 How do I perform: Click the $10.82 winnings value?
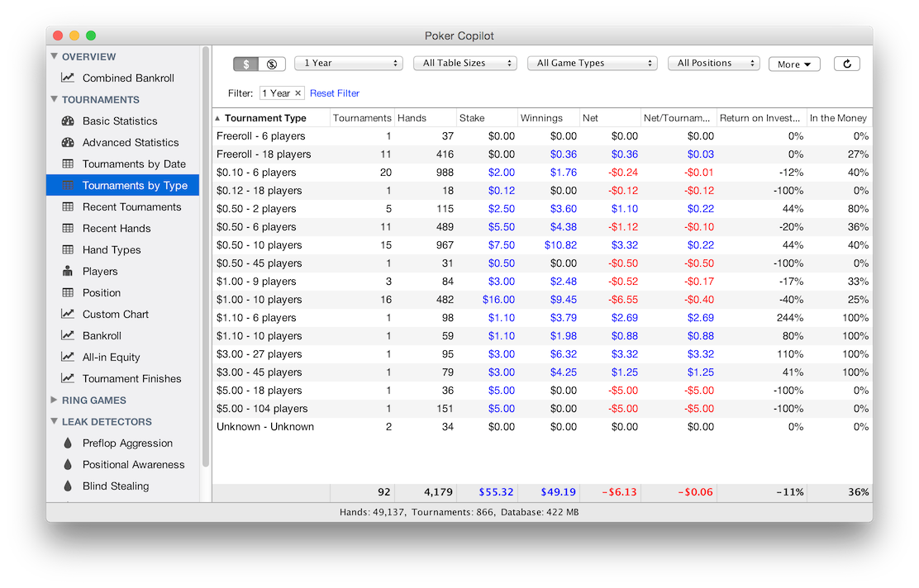pyautogui.click(x=560, y=244)
